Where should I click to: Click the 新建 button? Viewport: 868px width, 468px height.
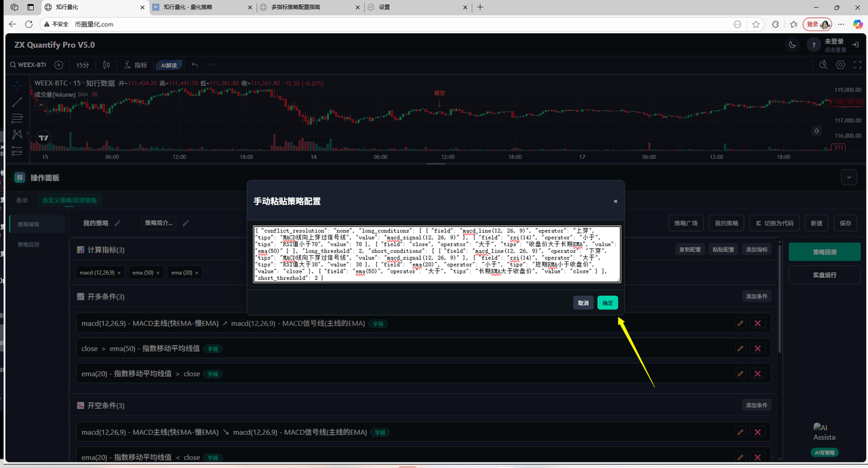click(816, 223)
